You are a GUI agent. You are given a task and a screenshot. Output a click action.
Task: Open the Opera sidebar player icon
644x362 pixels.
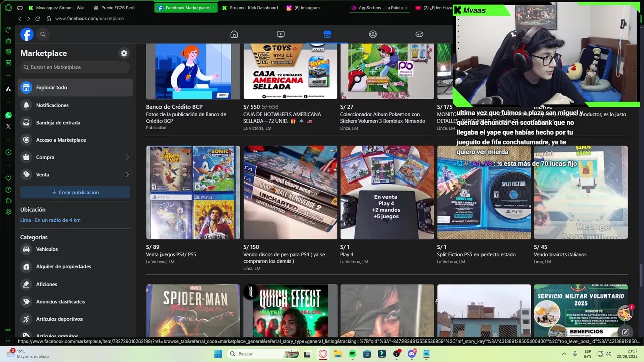coord(8,152)
